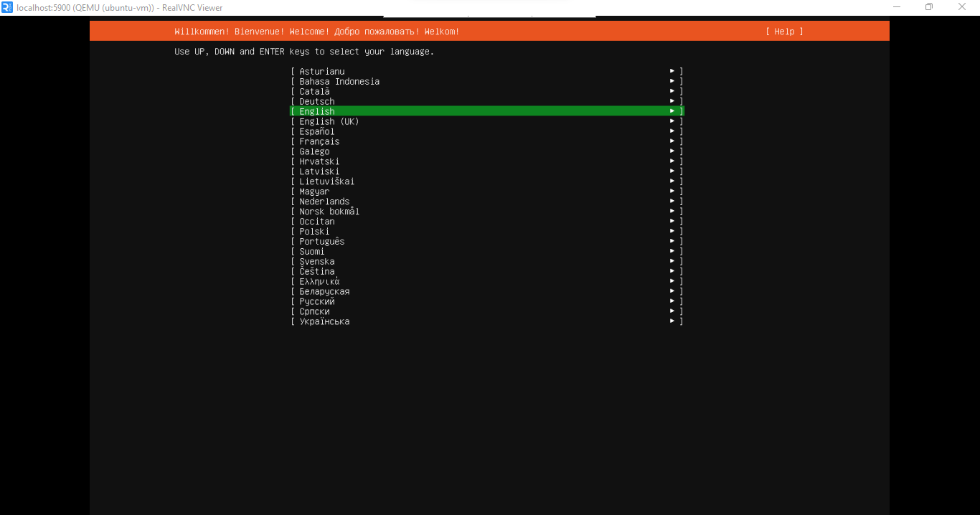Choose Català from the language list
This screenshot has height=515, width=980.
(487, 92)
